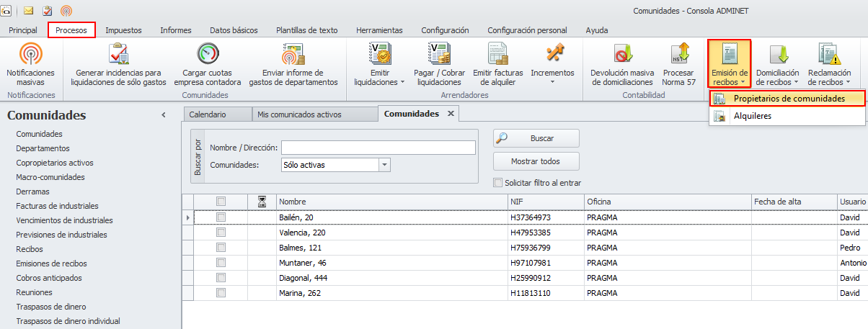Click the mail envelope quick-access icon
This screenshot has height=329, width=868.
point(29,10)
